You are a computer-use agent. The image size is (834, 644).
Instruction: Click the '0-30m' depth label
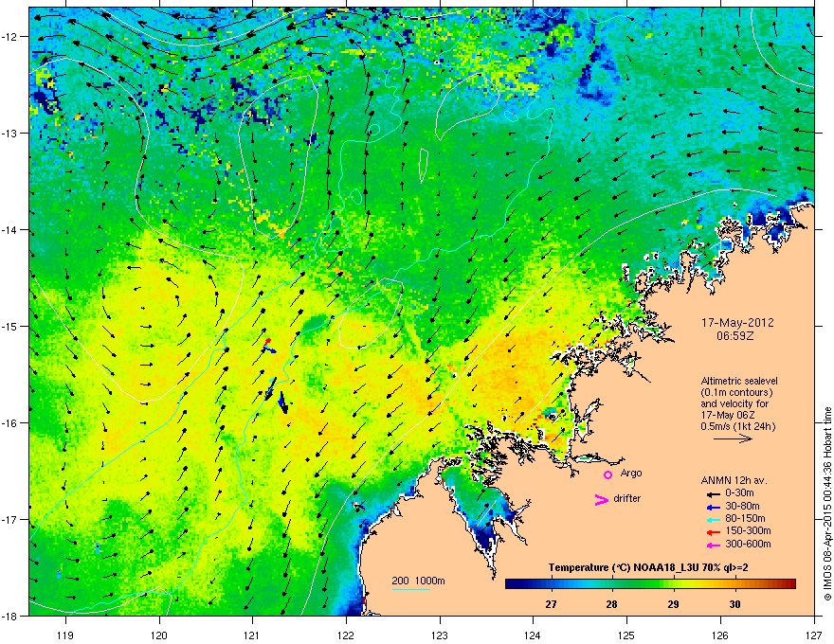pyautogui.click(x=739, y=493)
